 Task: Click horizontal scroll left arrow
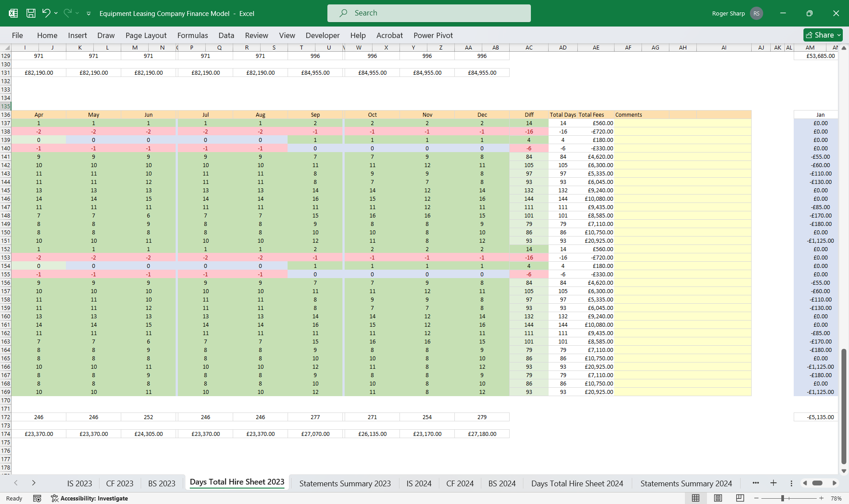tap(805, 483)
